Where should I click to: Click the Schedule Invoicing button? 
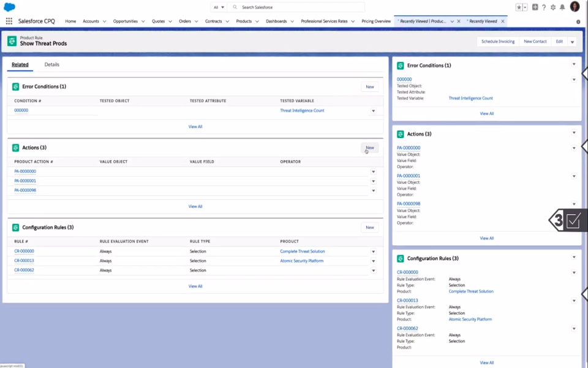pyautogui.click(x=498, y=42)
